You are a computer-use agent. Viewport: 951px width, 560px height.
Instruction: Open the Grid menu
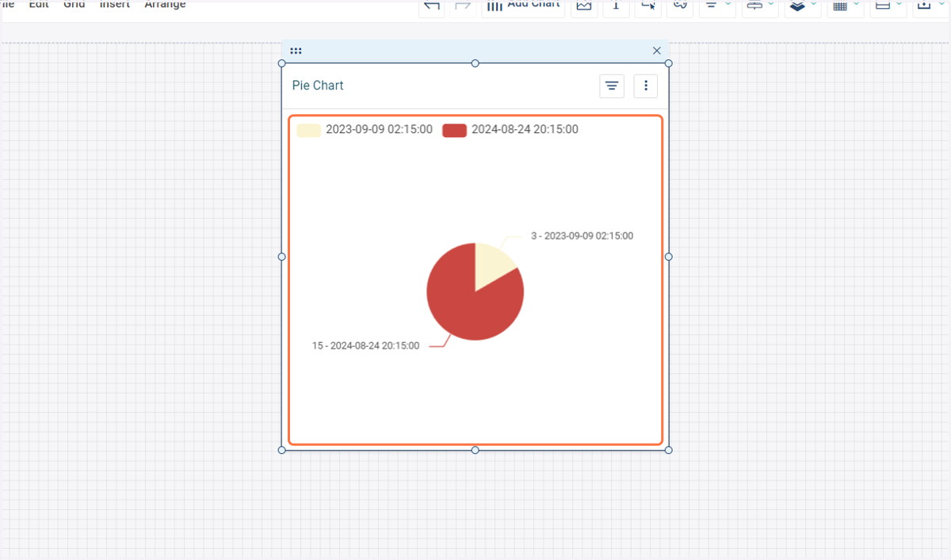(74, 4)
